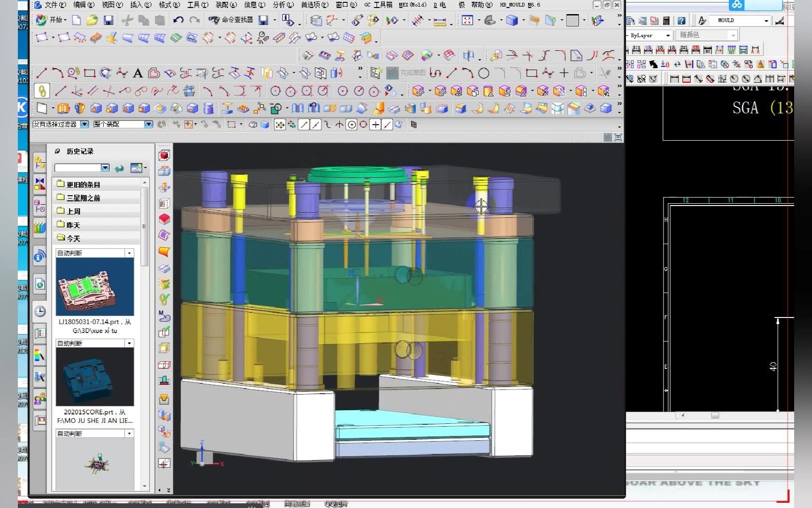Click the move face synchronous modeling icon
The height and width of the screenshot is (508, 812).
[418, 91]
